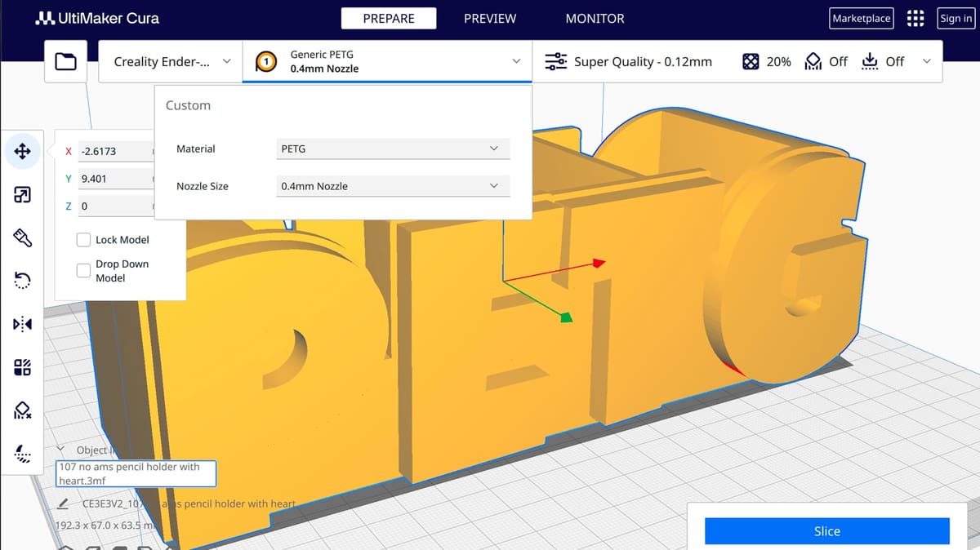Screen dimensions: 980x550
Task: Select the Scale tool icon
Action: point(22,194)
